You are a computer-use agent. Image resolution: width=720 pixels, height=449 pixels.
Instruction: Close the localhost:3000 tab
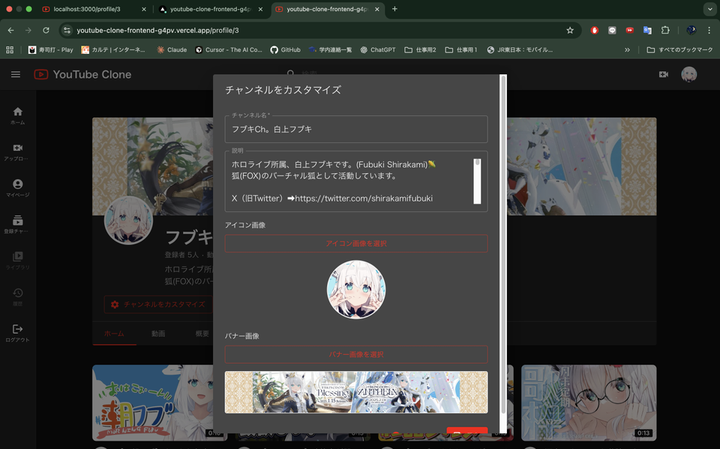(x=144, y=9)
